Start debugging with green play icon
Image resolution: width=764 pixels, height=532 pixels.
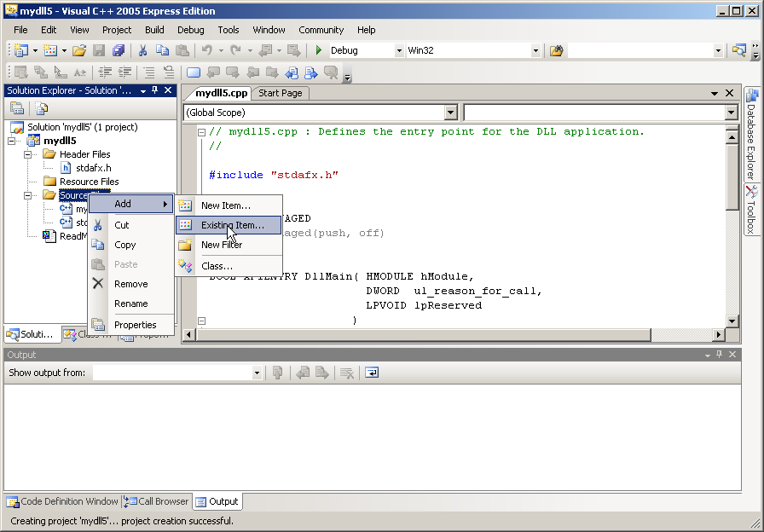click(x=319, y=50)
